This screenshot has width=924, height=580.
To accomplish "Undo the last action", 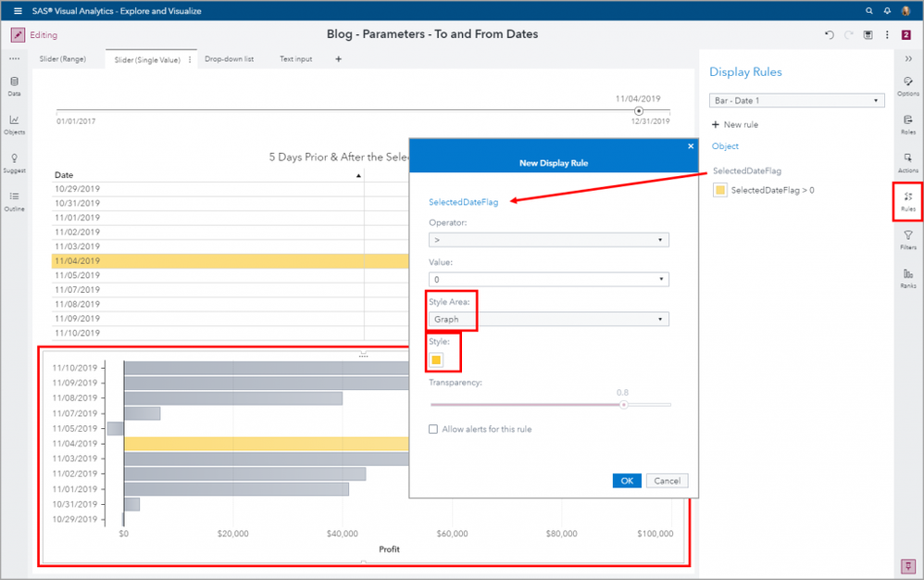I will click(x=830, y=35).
